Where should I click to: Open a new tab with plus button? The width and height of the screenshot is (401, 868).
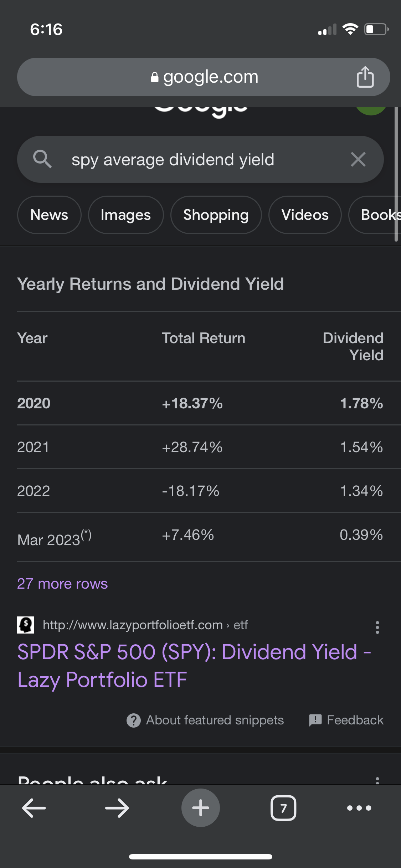[x=201, y=808]
